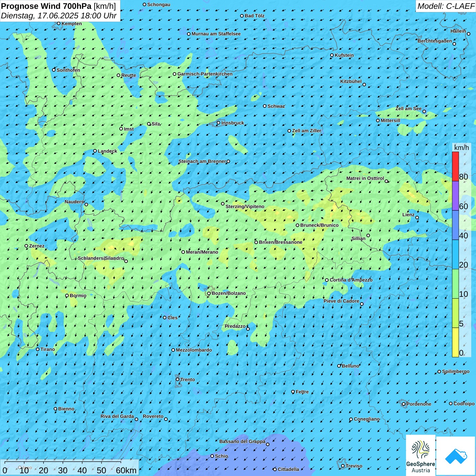
Task: Select the Bassano del Grappa label
Action: click(242, 441)
